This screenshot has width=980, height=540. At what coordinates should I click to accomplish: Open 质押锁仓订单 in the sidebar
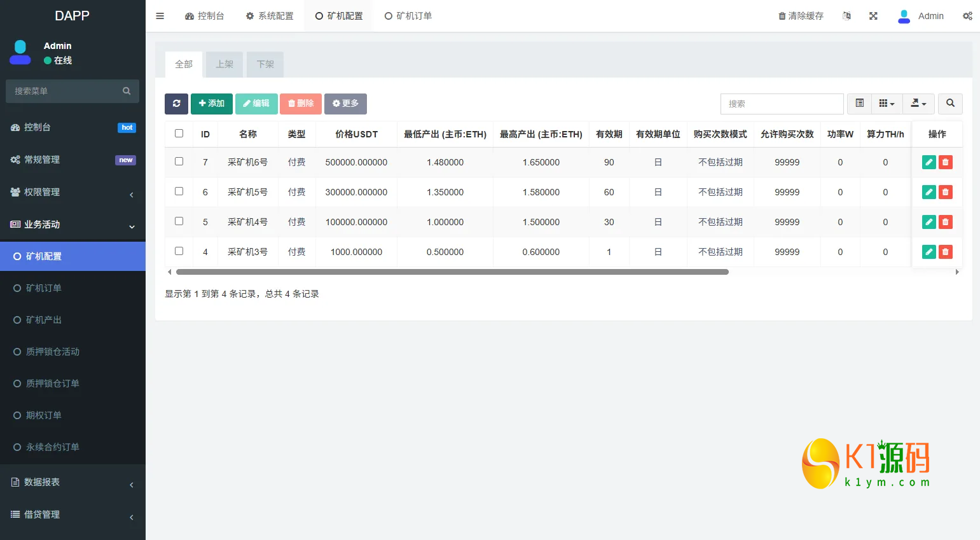72,384
